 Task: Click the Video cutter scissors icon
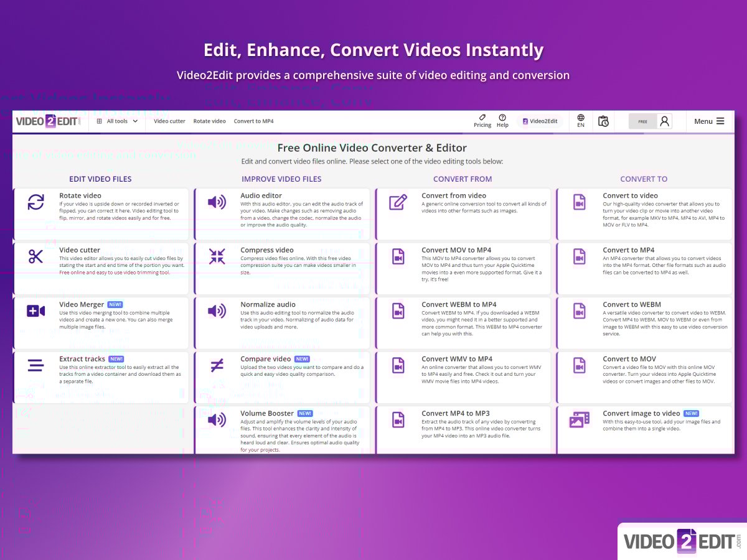(35, 256)
